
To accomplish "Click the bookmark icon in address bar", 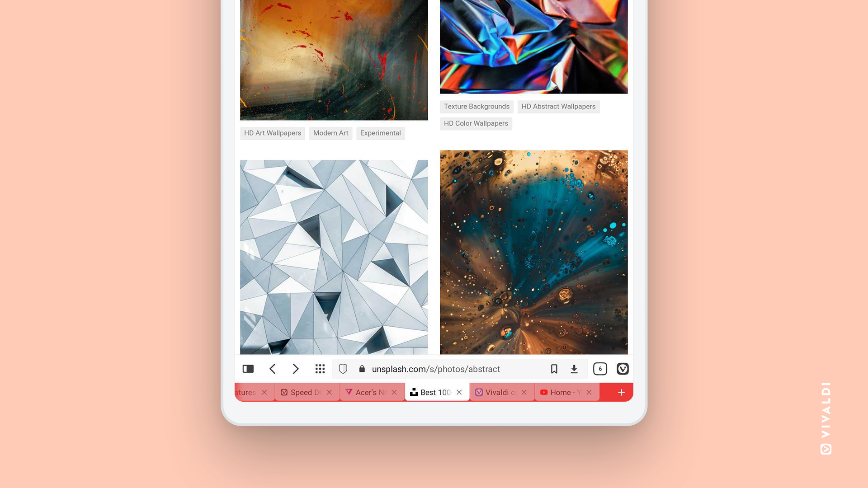I will point(554,369).
